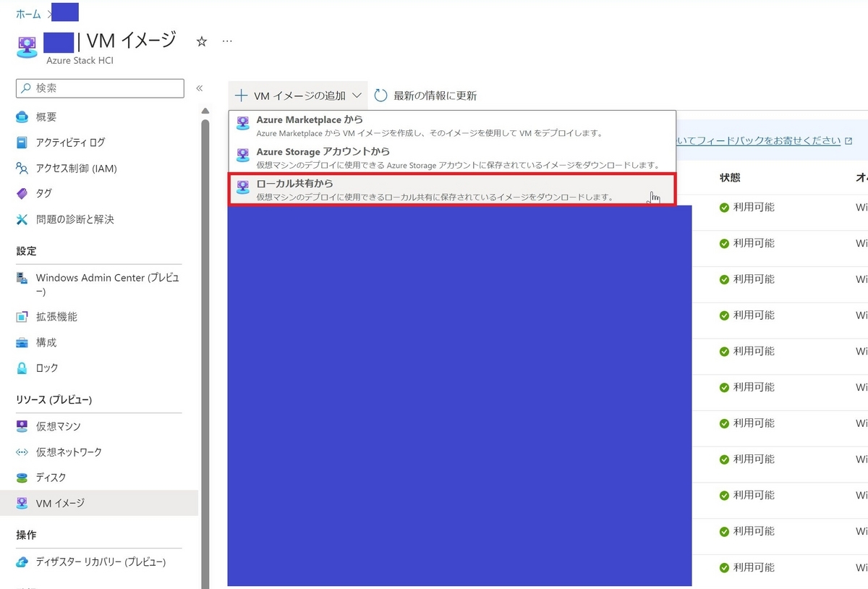
Task: Open 仮想ネットワーク sidebar item
Action: coord(69,452)
